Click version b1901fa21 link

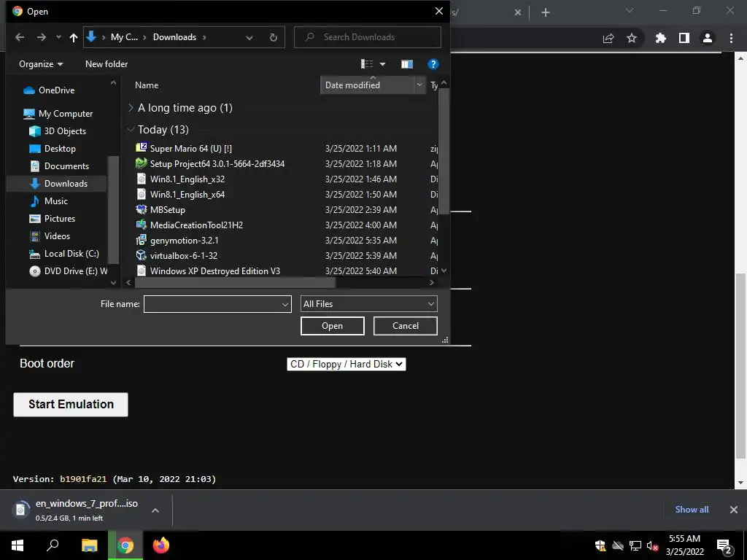click(x=83, y=479)
